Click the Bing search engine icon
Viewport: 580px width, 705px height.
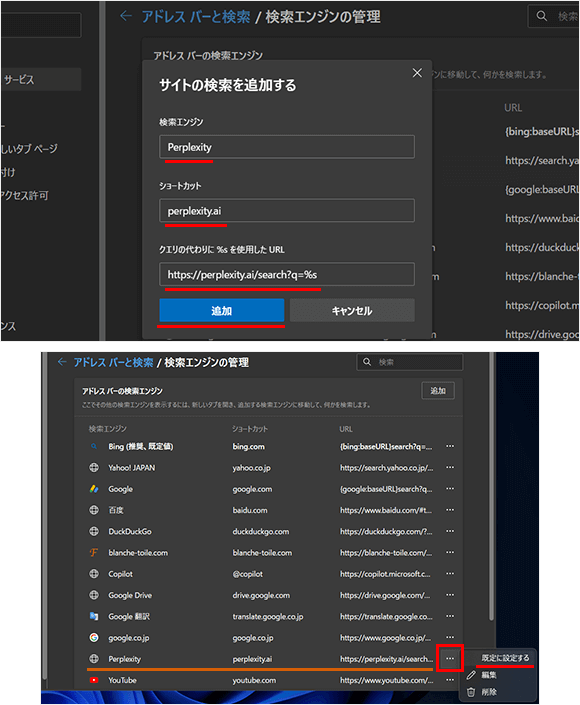[x=94, y=446]
